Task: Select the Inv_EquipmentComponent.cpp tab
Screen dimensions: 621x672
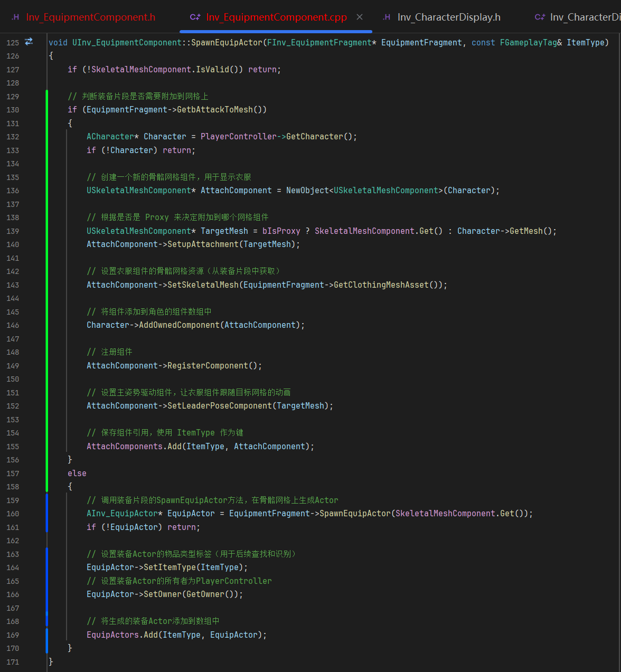Action: pyautogui.click(x=276, y=17)
